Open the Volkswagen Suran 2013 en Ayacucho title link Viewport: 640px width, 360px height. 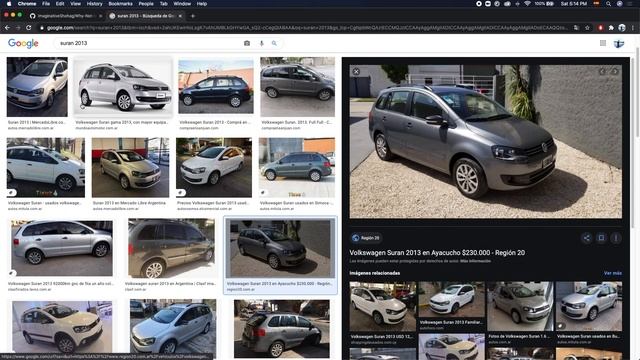(x=437, y=253)
